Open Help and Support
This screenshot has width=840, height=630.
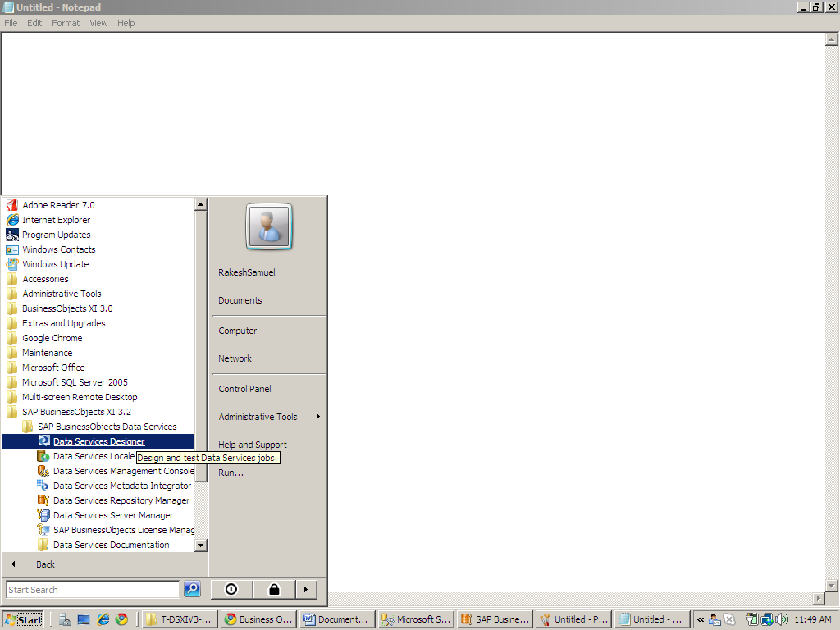click(253, 445)
